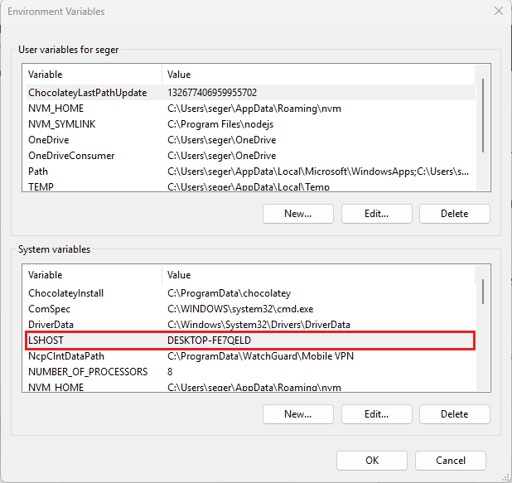The width and height of the screenshot is (512, 483).
Task: Close the Environment Variables dialog
Action: (498, 11)
